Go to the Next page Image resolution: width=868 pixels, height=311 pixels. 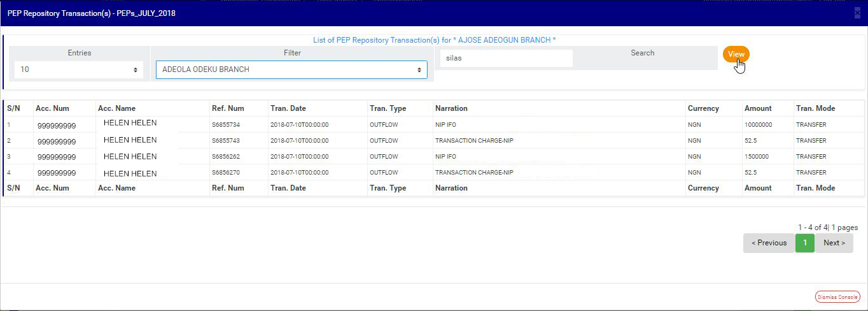pyautogui.click(x=834, y=243)
